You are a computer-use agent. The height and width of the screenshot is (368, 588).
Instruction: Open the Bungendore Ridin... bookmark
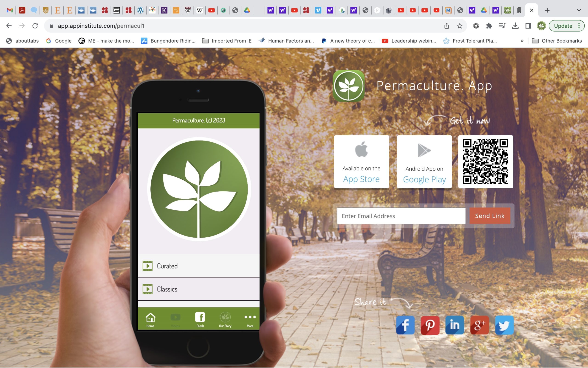point(168,41)
